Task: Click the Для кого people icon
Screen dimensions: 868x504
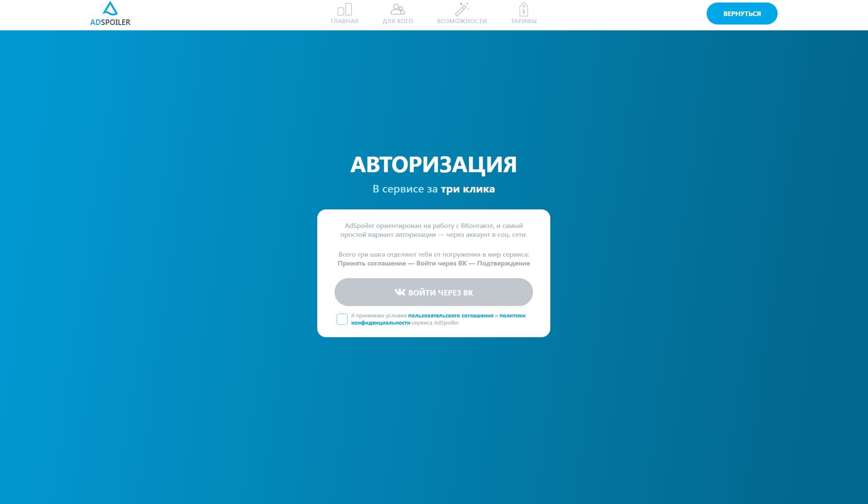Action: tap(397, 9)
